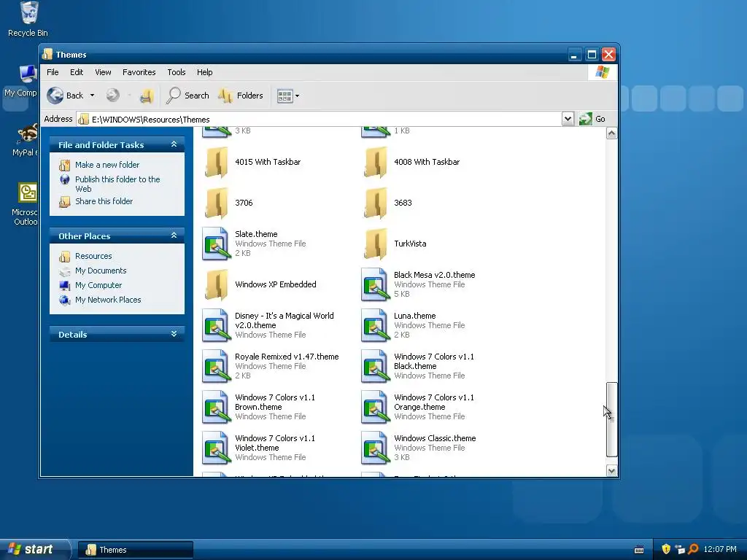Expand the Address bar dropdown
Image resolution: width=747 pixels, height=560 pixels.
click(x=568, y=119)
